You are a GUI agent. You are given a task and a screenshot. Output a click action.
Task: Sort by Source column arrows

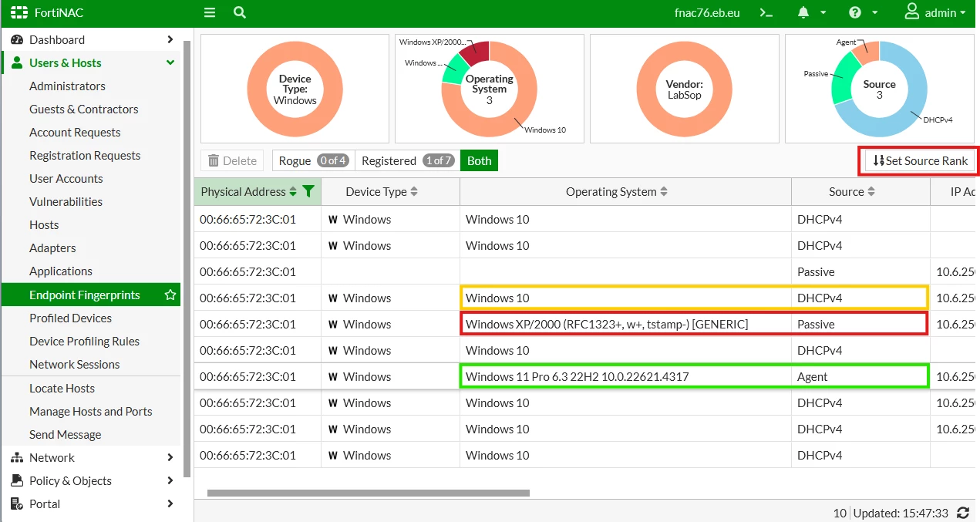pos(871,192)
